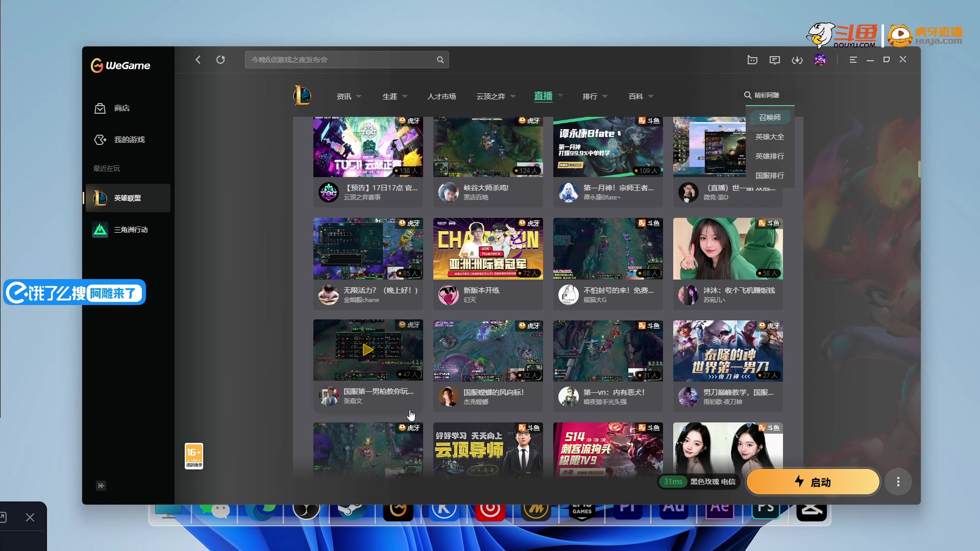
Task: Go back with the back arrow
Action: pos(198,60)
